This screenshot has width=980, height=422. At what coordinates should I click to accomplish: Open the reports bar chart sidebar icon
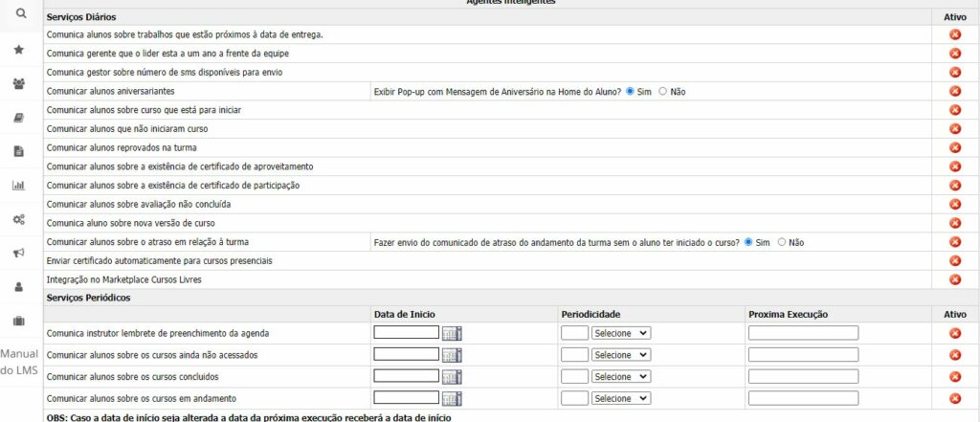click(19, 185)
